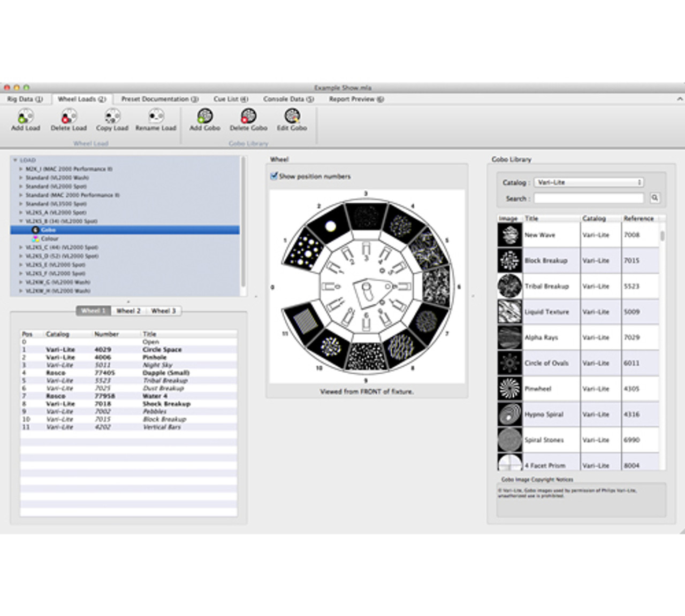Click the Rename Load icon

point(156,117)
